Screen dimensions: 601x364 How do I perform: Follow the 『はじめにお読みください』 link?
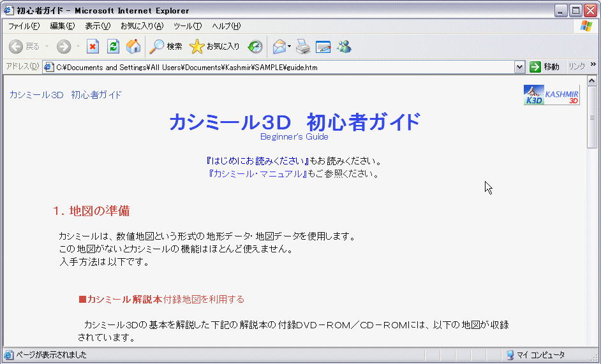coord(258,161)
